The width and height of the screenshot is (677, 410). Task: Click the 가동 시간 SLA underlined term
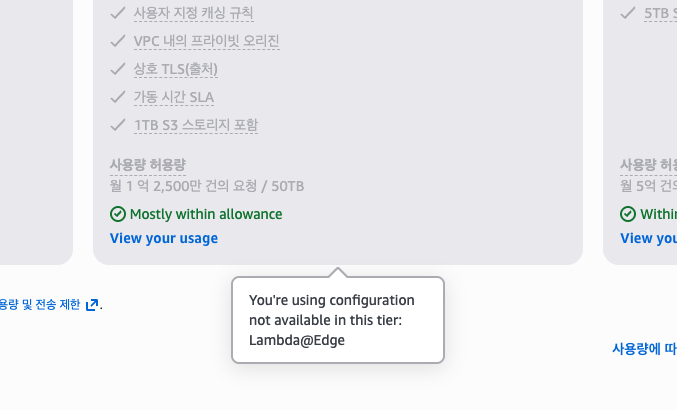point(173,97)
